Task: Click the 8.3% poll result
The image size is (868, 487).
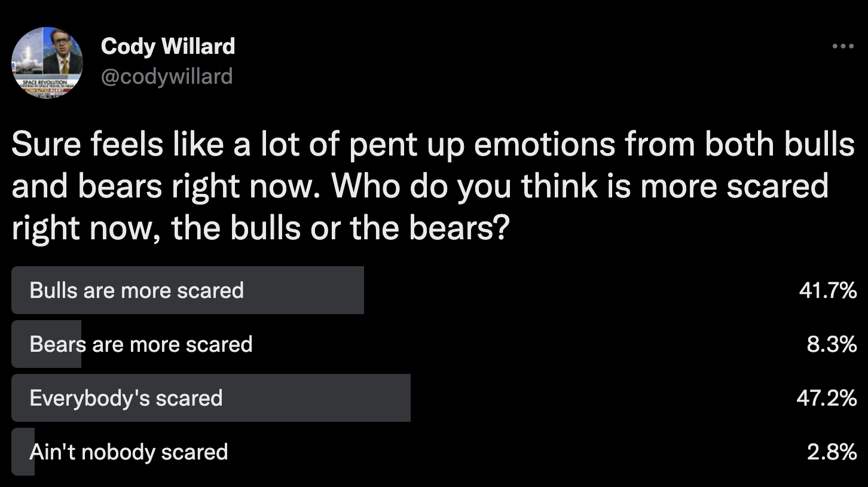Action: (832, 344)
